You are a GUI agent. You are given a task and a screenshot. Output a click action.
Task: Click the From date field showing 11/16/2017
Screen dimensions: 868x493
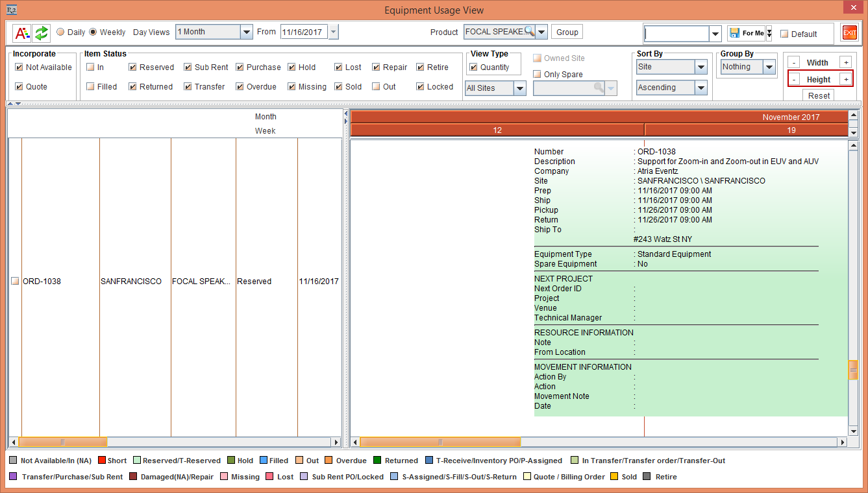pos(304,32)
